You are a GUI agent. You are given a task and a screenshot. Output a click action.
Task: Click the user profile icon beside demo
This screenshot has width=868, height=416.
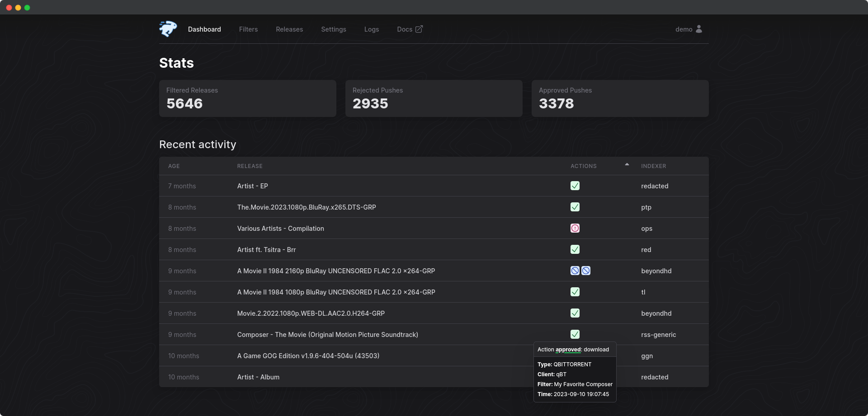[x=699, y=29]
